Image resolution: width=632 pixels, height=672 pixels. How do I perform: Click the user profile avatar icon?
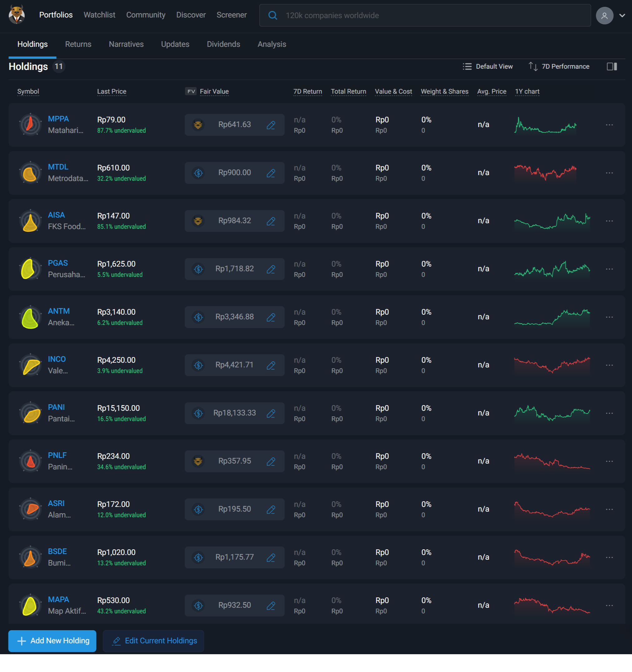(x=604, y=16)
